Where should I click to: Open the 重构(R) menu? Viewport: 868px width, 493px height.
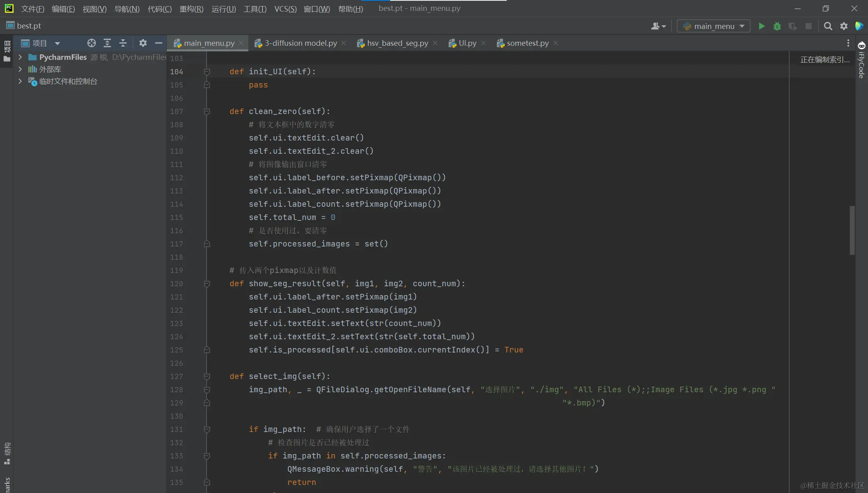click(191, 8)
